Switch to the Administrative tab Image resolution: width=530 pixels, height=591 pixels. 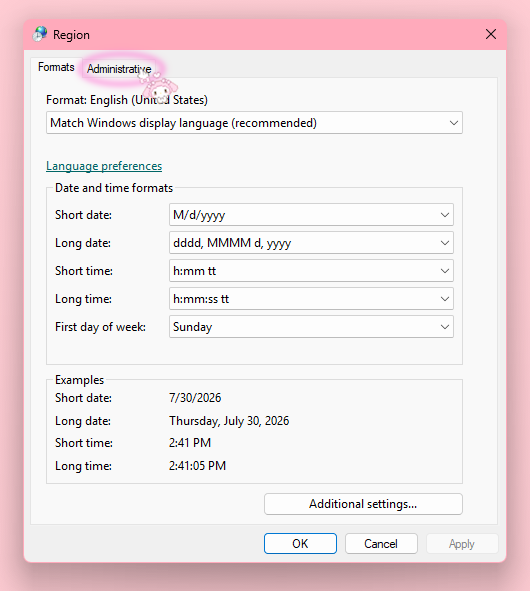coord(119,69)
